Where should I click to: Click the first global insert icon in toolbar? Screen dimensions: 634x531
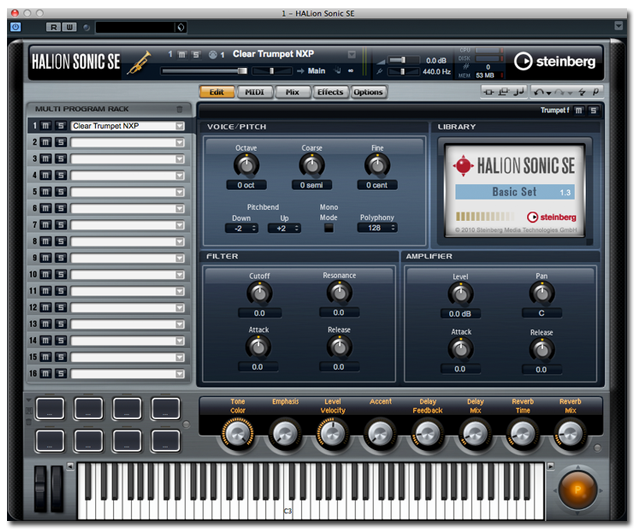(489, 92)
